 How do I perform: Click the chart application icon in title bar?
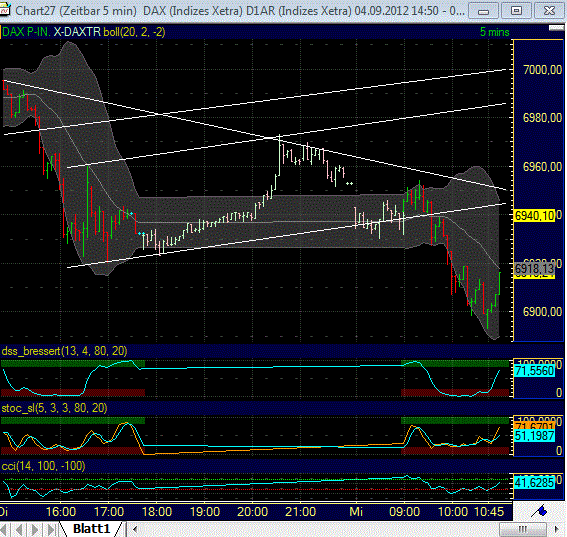5,10
